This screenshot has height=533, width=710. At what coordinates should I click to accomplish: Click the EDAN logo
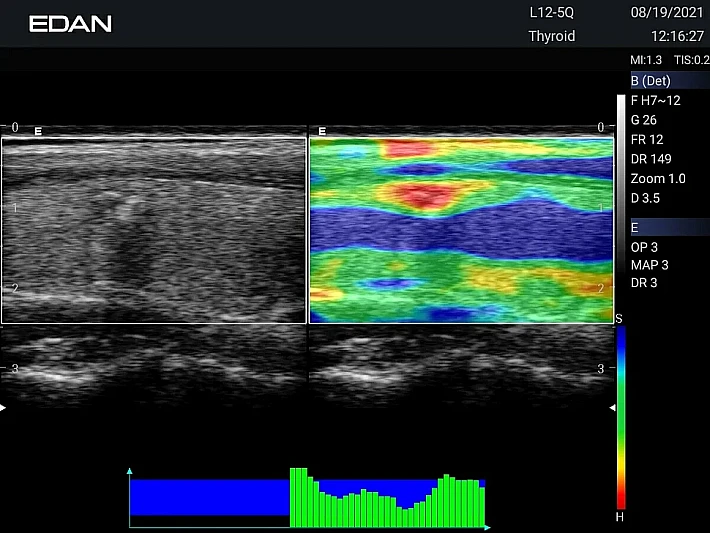[70, 23]
